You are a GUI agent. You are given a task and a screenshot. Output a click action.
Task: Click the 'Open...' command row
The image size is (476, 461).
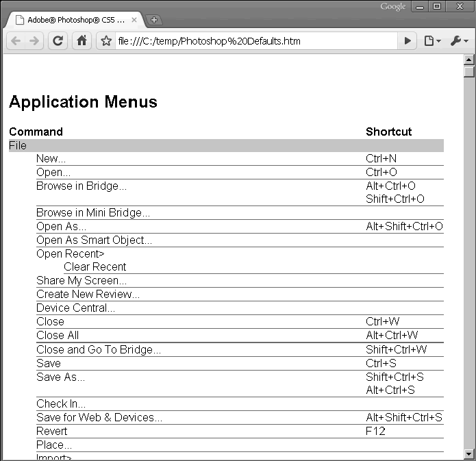point(240,173)
